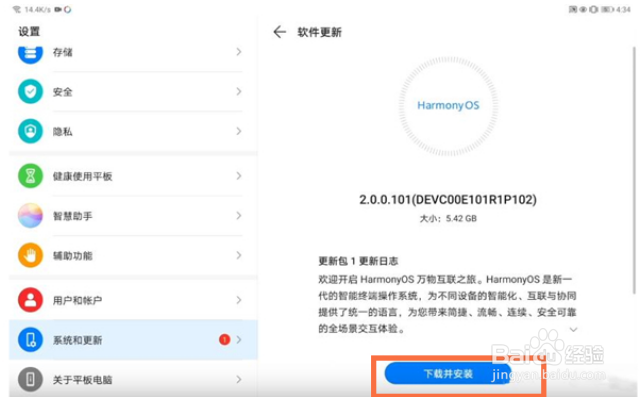Tap the 更新包 1 更新日志 heading
The width and height of the screenshot is (640, 397).
tap(358, 261)
